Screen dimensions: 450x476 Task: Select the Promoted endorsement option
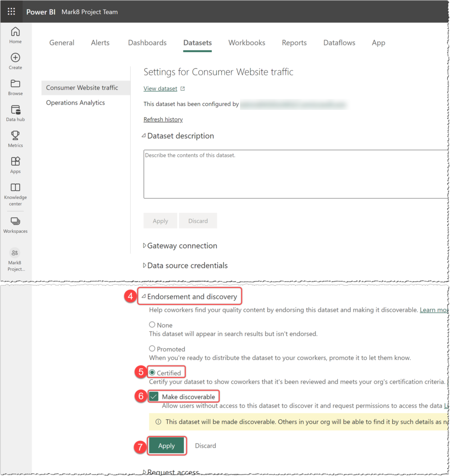tap(152, 349)
